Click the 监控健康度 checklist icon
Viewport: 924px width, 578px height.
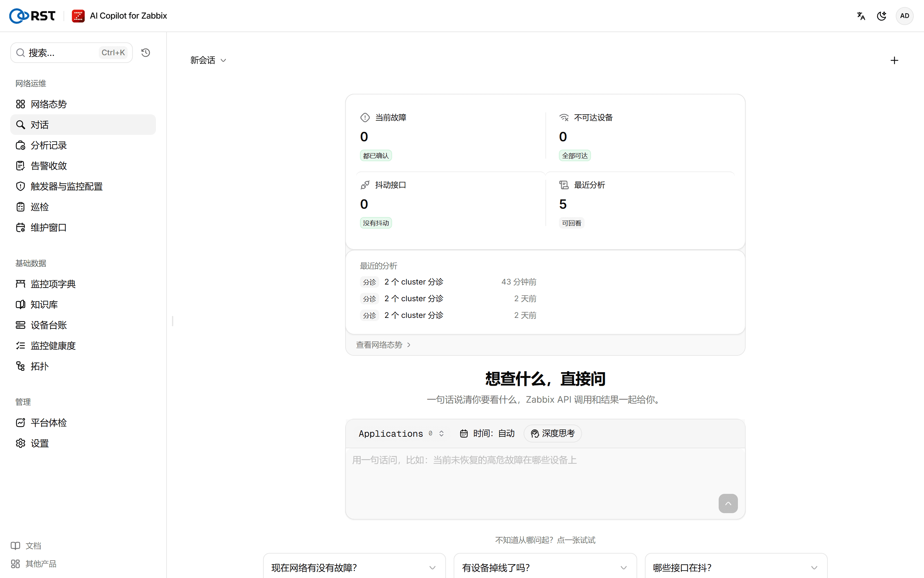pyautogui.click(x=21, y=346)
